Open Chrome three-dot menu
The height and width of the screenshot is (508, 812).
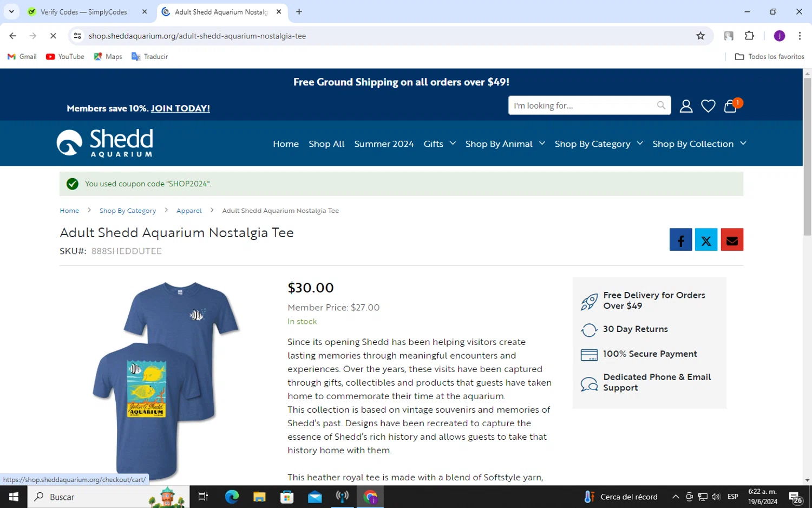800,36
